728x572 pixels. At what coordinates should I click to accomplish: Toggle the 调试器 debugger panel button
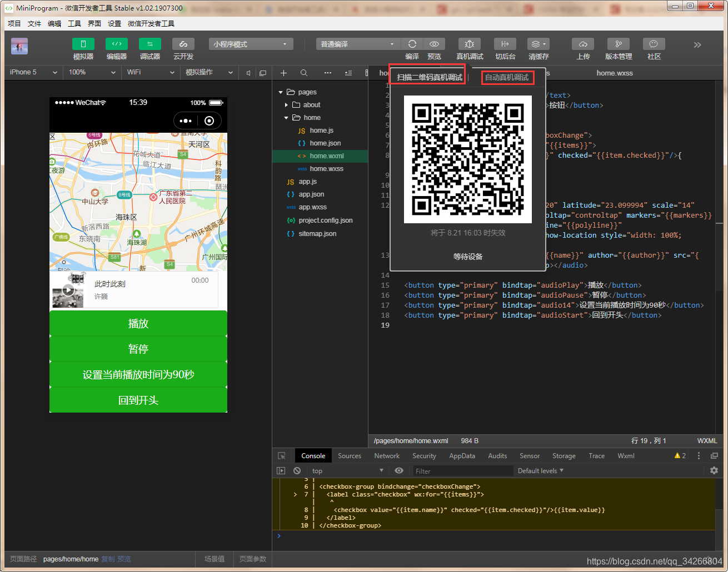150,44
